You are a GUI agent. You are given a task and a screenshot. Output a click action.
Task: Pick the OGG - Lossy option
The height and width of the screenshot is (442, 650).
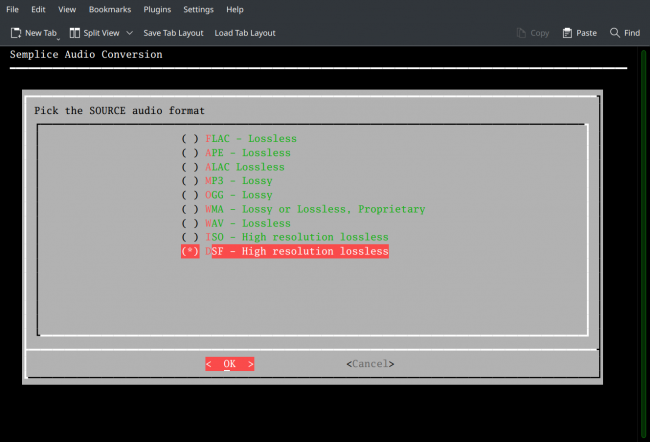(190, 195)
